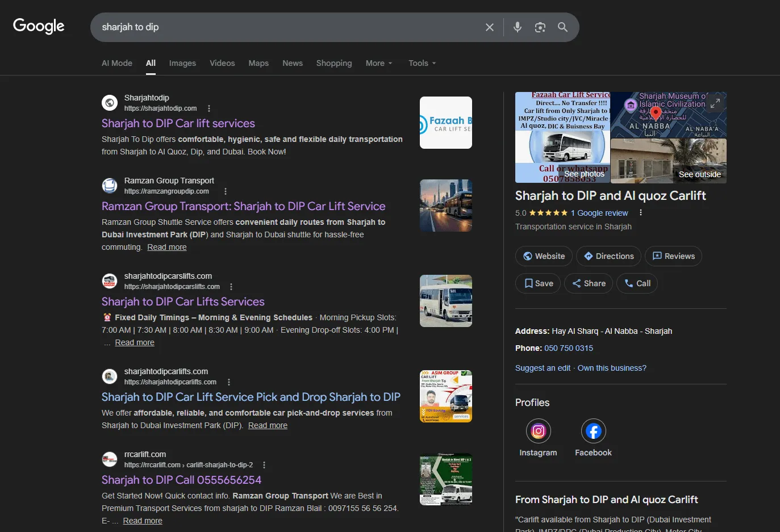
Task: Click See photos on business image
Action: (x=584, y=174)
